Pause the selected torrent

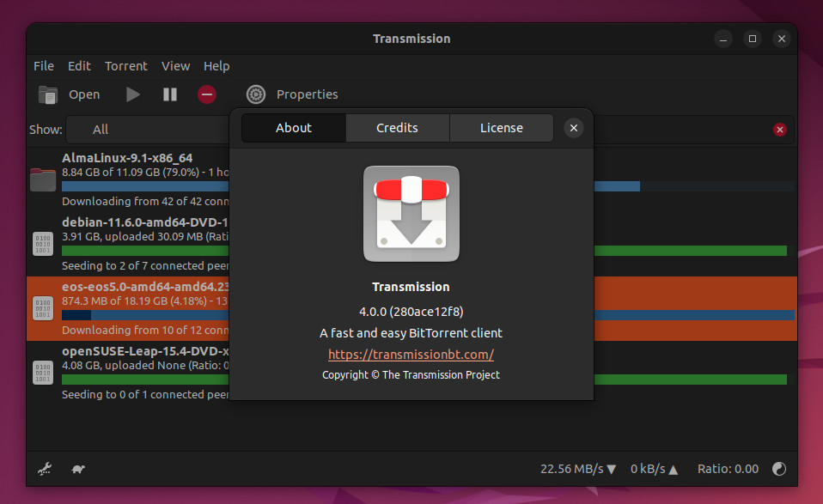tap(169, 94)
